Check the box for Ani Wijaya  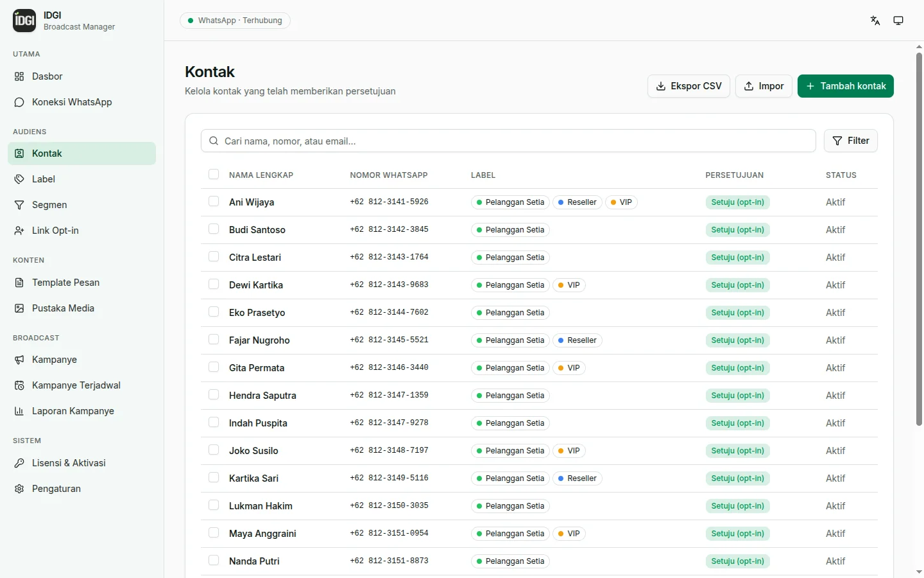(x=214, y=202)
